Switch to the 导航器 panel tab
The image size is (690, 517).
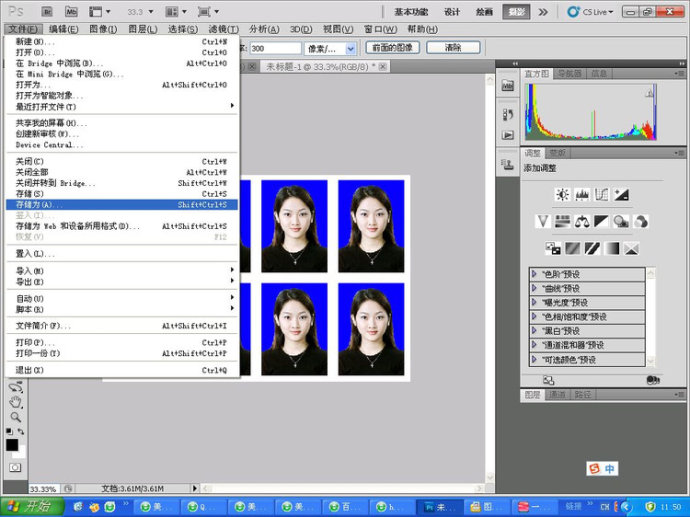pyautogui.click(x=569, y=74)
